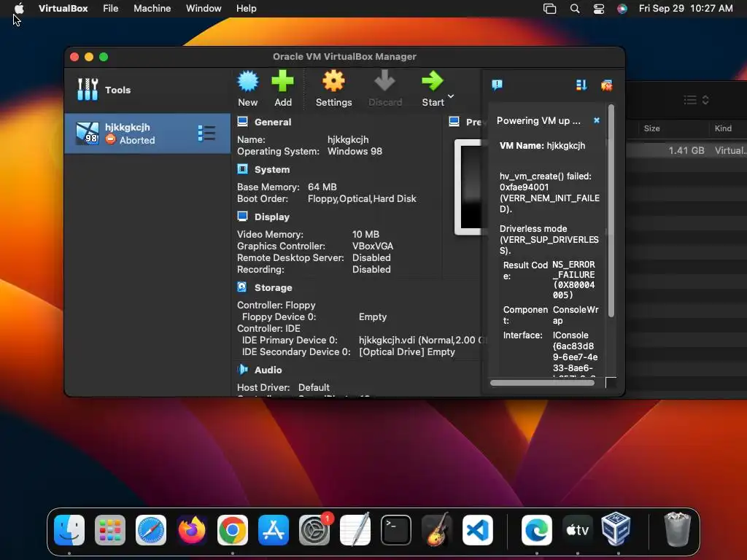Click the notification center warning icon
The width and height of the screenshot is (747, 560).
[497, 85]
